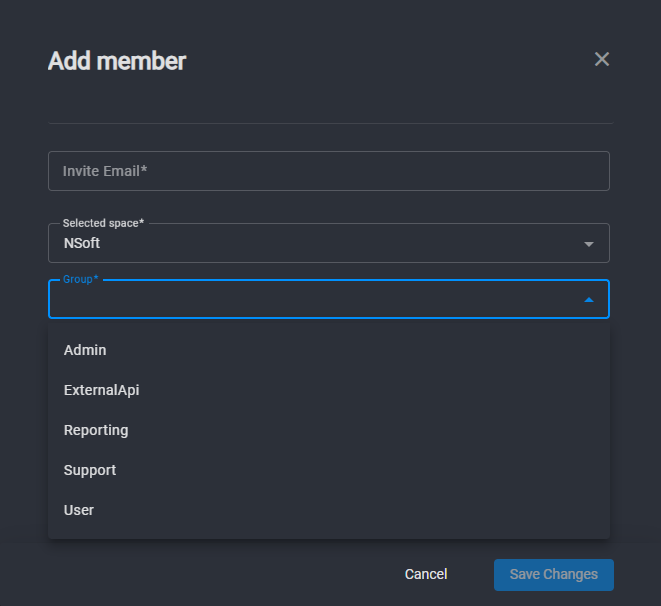
Task: Click the NSoft selected space value
Action: [82, 243]
